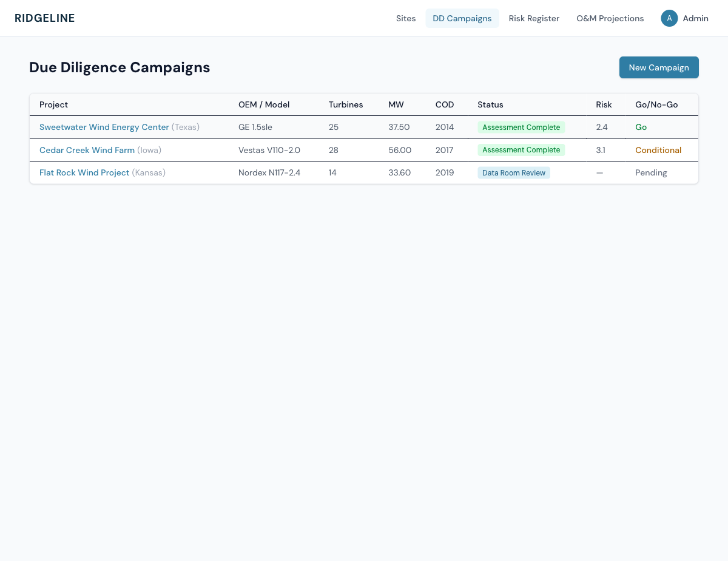Click Sweetwater's Assessment Complete status badge
Screen dimensions: 728x561
pos(521,127)
